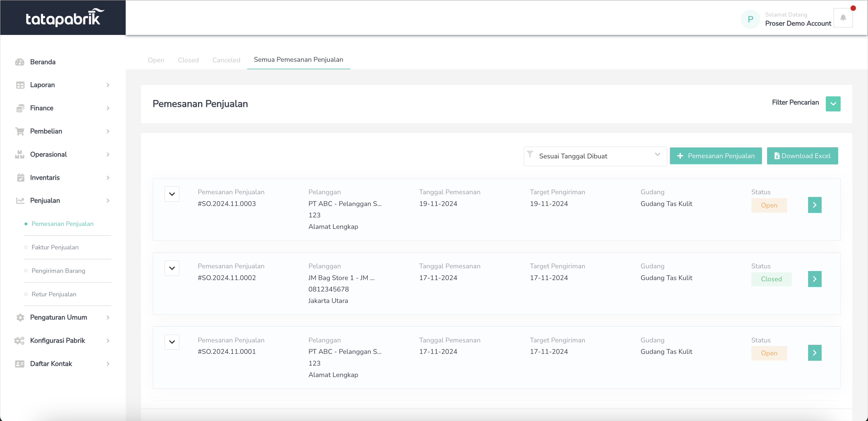Expand order #SO.2024.11.0002 row details
868x421 pixels.
(x=172, y=268)
